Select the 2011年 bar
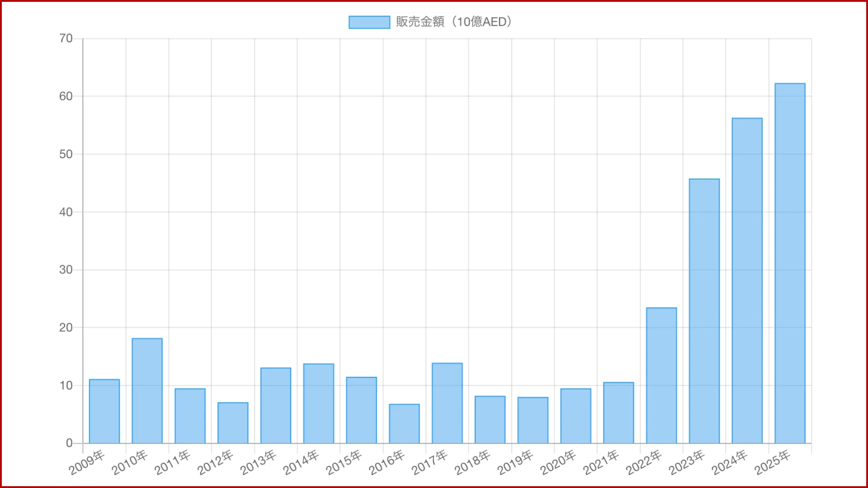The width and height of the screenshot is (868, 488). pyautogui.click(x=190, y=416)
